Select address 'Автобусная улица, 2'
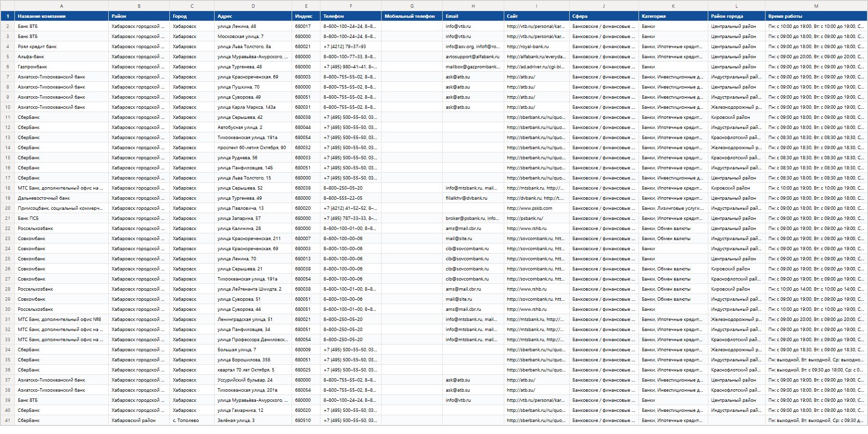The width and height of the screenshot is (868, 434). coord(253,128)
